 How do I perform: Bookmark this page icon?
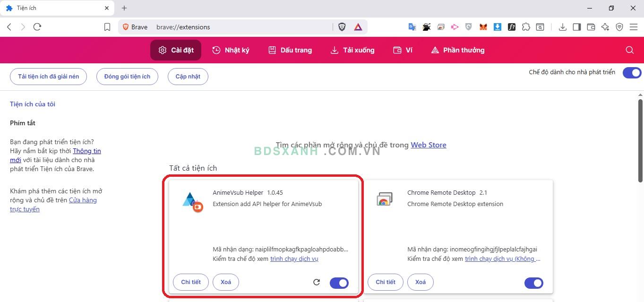(107, 27)
